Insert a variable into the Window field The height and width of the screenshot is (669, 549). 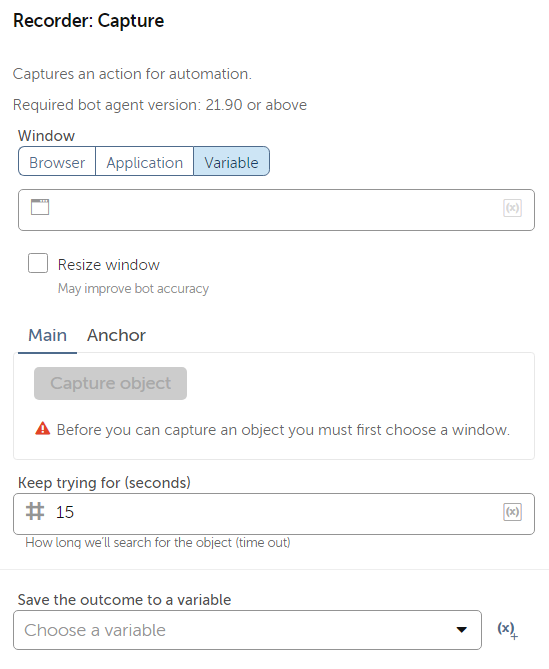coord(512,208)
